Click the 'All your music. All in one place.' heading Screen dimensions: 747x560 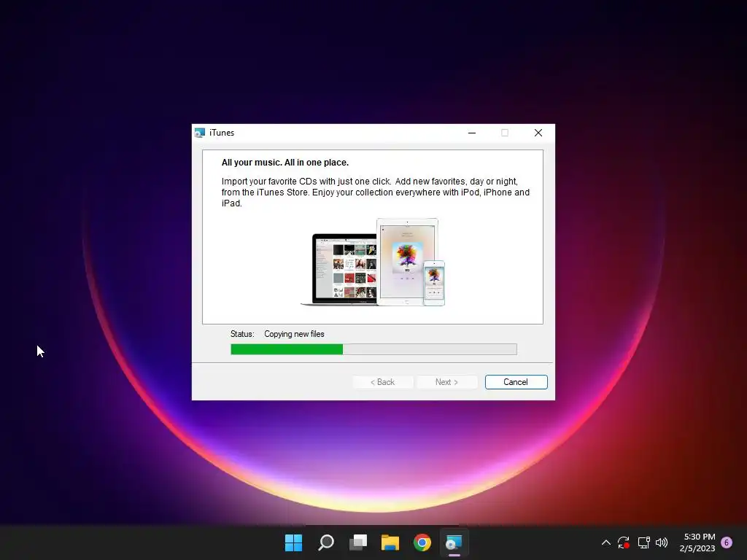click(285, 163)
